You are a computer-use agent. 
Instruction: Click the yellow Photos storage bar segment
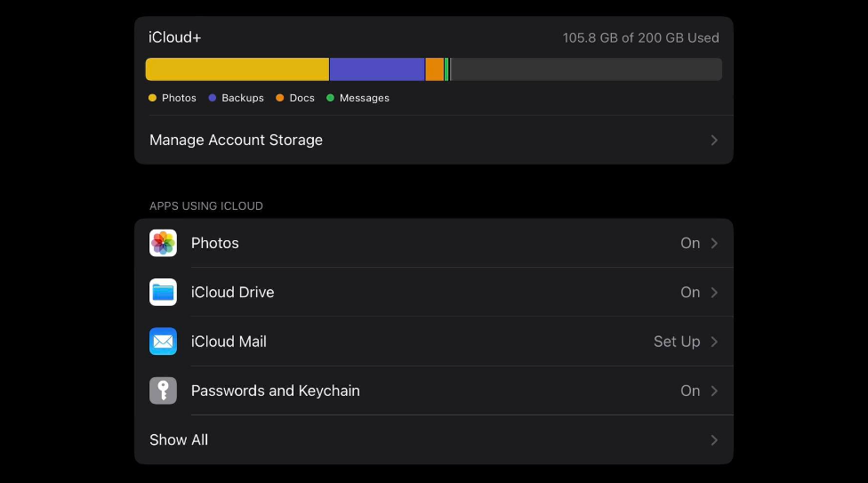pos(237,69)
